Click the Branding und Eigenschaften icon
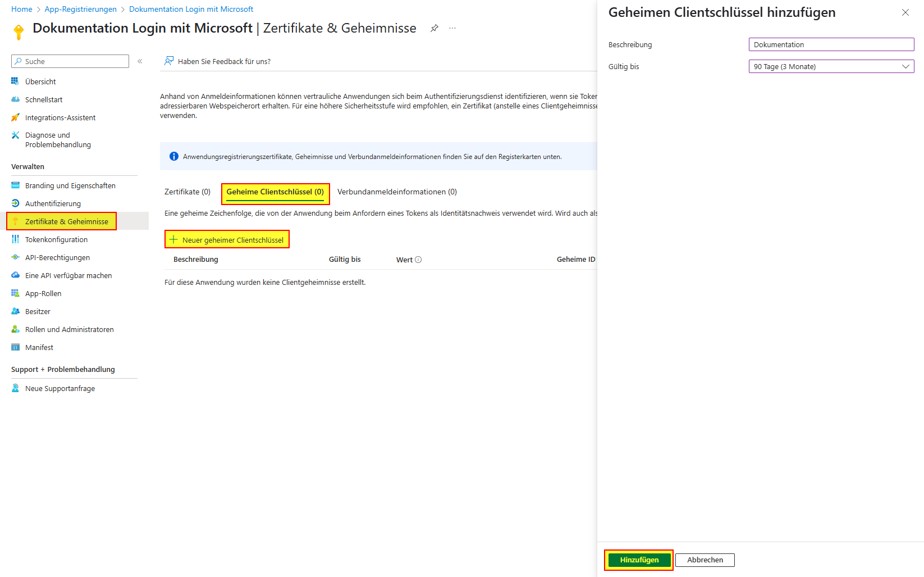The height and width of the screenshot is (577, 924). [x=15, y=185]
